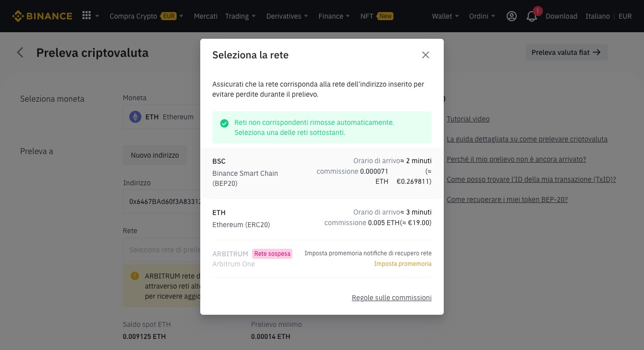Screen dimensions: 644x350
Task: Open Perché il mio prelievo non è arrivato
Action: point(516,159)
